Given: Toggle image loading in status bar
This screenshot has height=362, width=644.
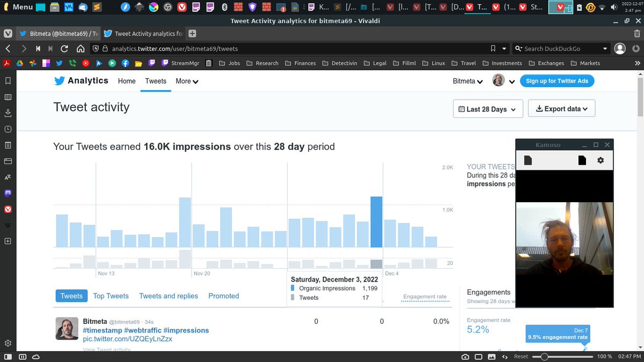Looking at the screenshot, I should [492, 357].
